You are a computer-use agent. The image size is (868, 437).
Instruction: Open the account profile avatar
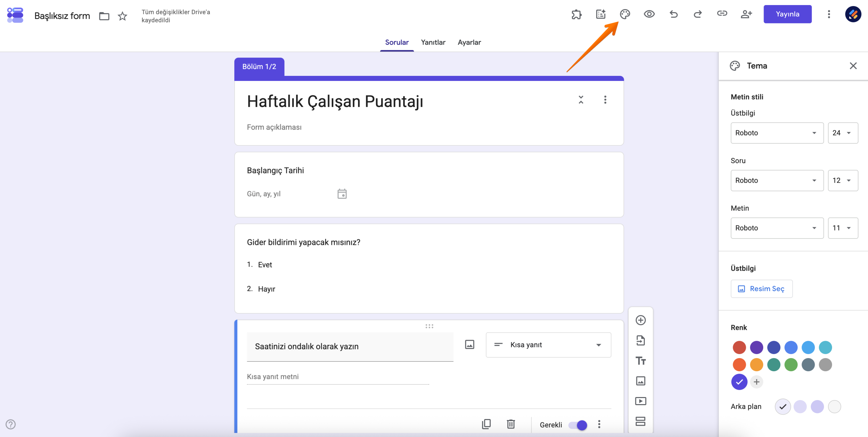[853, 14]
